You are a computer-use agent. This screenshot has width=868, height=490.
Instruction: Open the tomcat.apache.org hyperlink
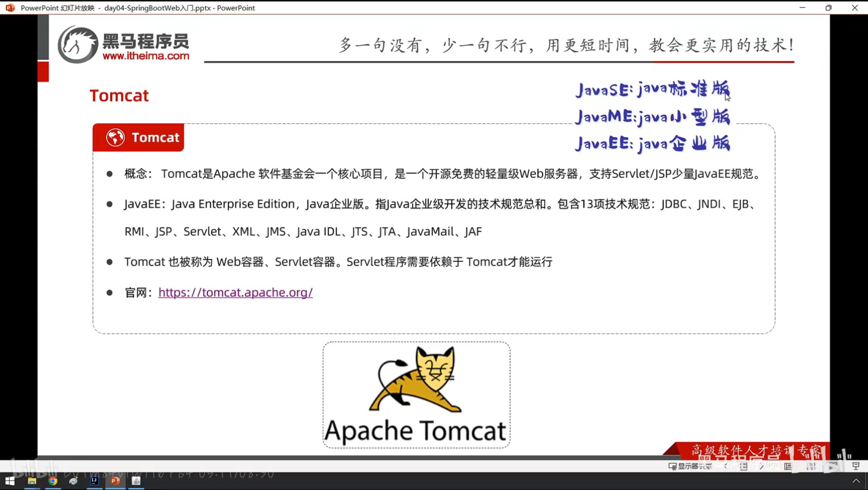pyautogui.click(x=235, y=292)
